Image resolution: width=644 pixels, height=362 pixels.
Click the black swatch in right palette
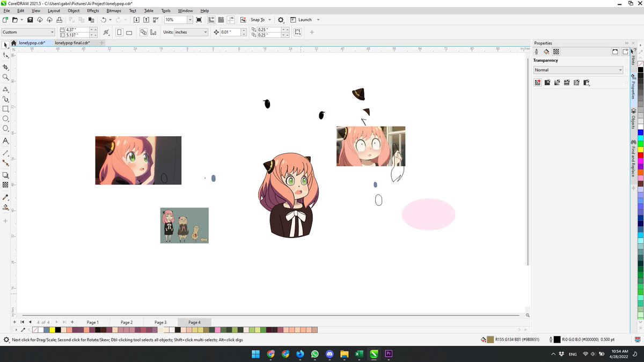640,70
